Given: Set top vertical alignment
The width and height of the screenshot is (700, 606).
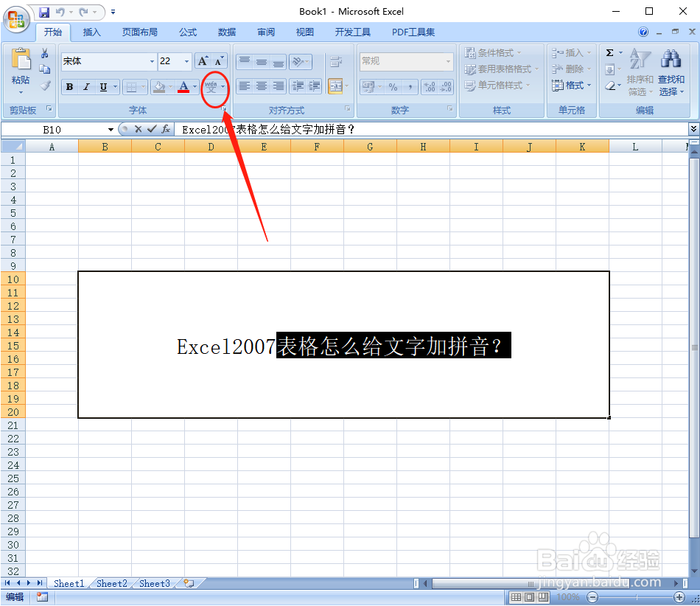Looking at the screenshot, I should click(x=244, y=62).
